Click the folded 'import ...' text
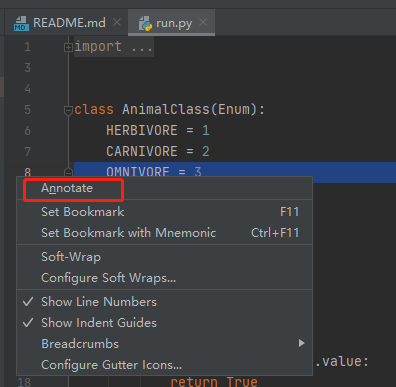The width and height of the screenshot is (396, 387). (x=114, y=46)
